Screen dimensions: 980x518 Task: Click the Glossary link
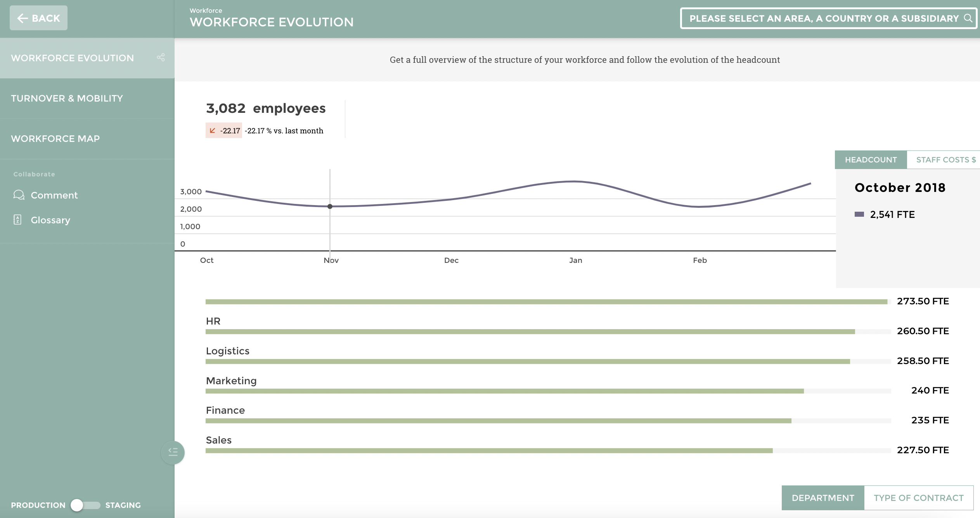coord(50,220)
